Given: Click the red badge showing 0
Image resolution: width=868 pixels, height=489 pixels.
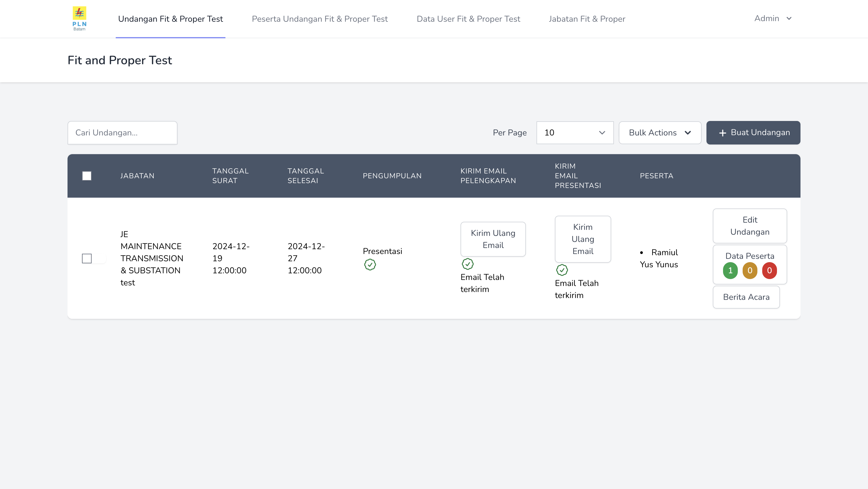Looking at the screenshot, I should [x=769, y=271].
